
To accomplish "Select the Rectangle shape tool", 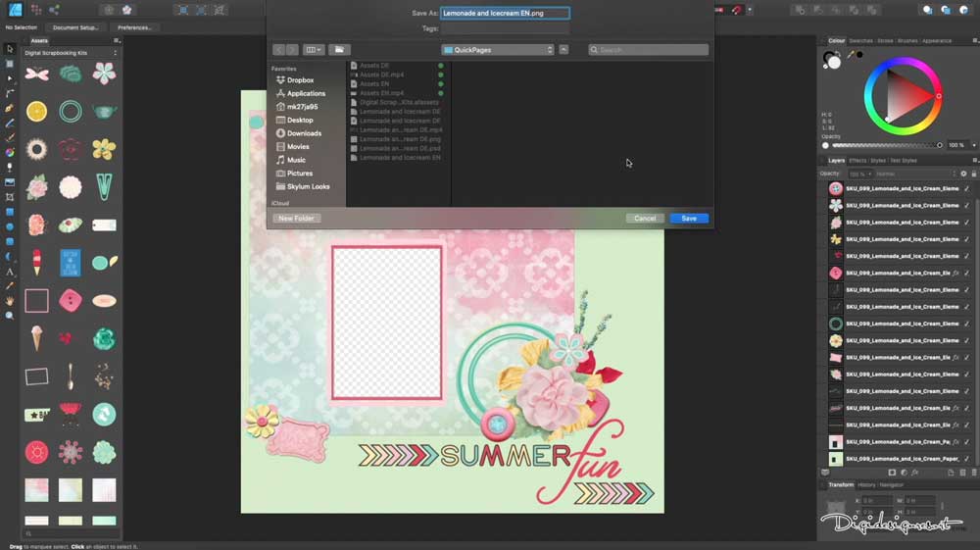I will 10,212.
